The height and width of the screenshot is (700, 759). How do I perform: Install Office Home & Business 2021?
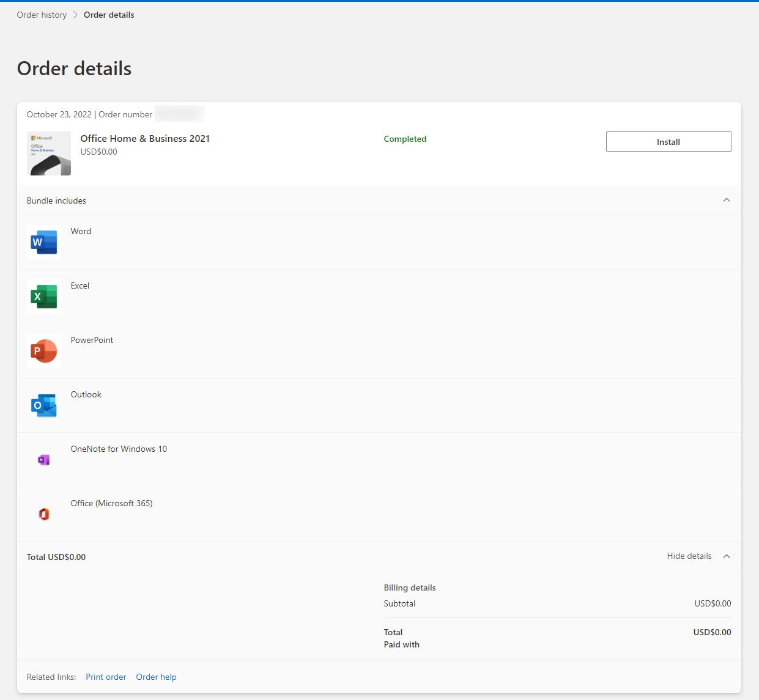click(668, 142)
